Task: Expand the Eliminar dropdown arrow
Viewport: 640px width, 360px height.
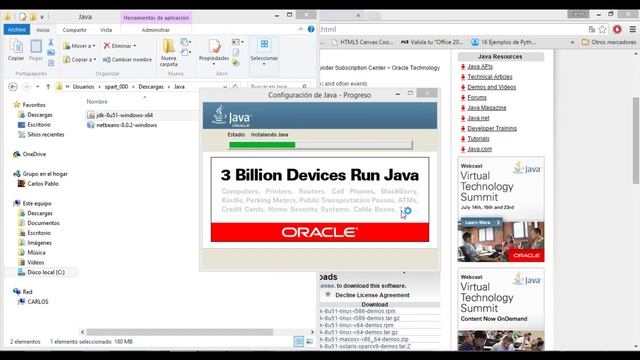Action: click(135, 46)
